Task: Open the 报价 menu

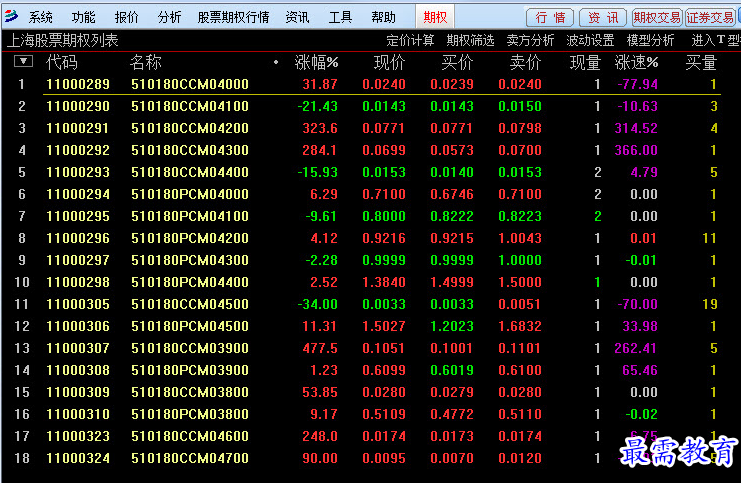Action: (127, 18)
